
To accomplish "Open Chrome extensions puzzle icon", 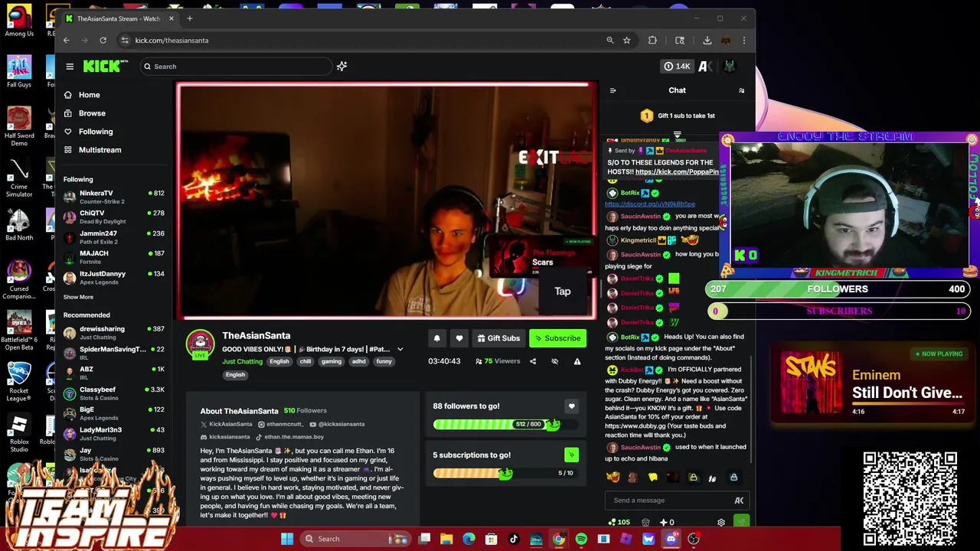I will 652,41.
